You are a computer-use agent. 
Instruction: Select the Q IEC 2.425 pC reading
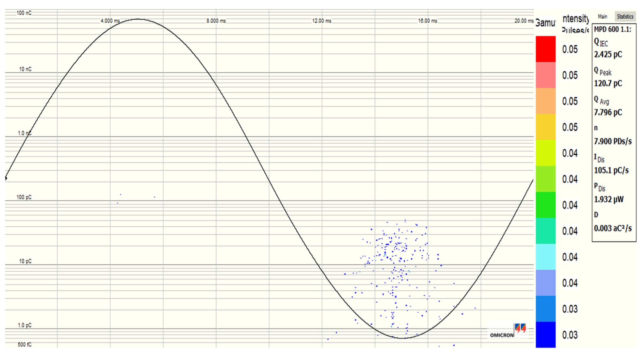coord(608,54)
